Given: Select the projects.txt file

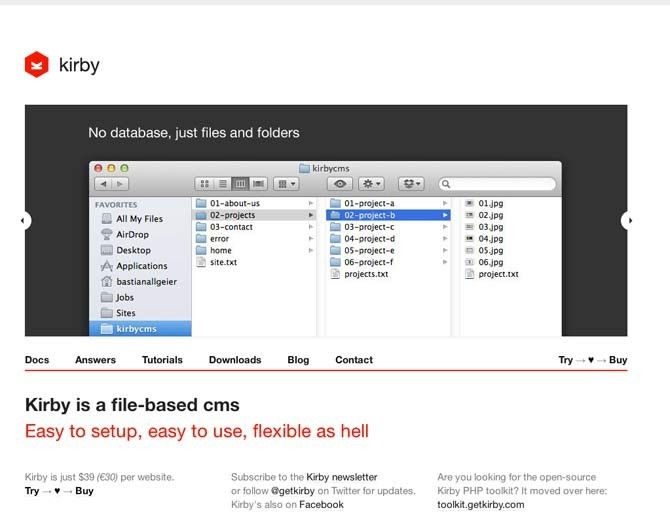Looking at the screenshot, I should [x=359, y=274].
